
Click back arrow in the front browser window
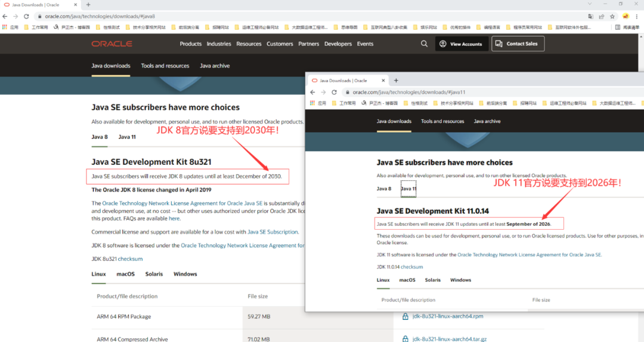pos(313,92)
